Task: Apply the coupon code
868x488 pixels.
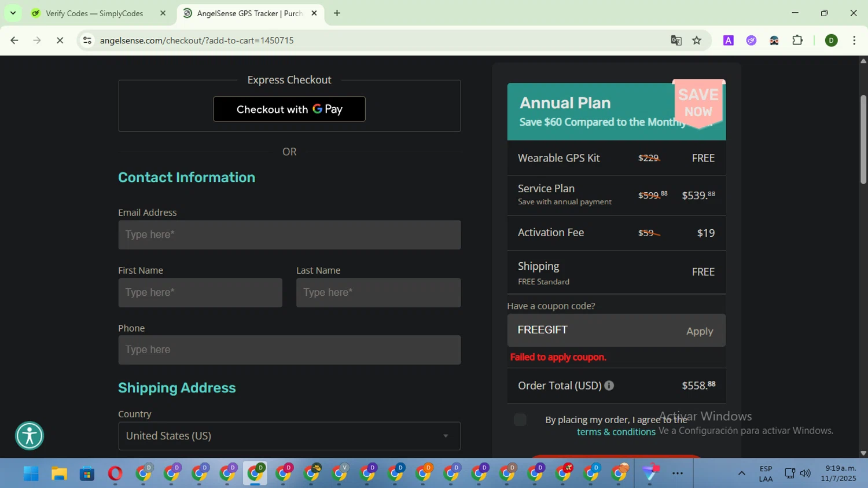Action: point(700,331)
